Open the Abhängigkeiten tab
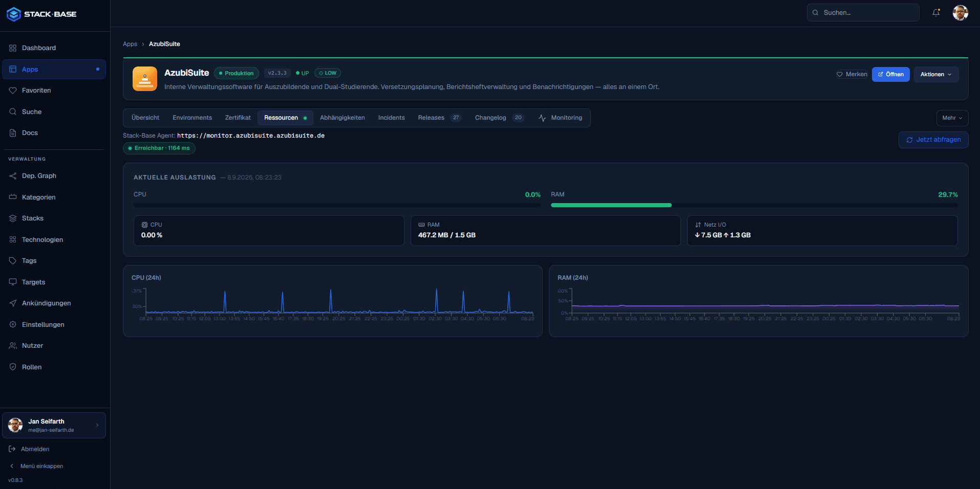The image size is (980, 489). (x=343, y=118)
